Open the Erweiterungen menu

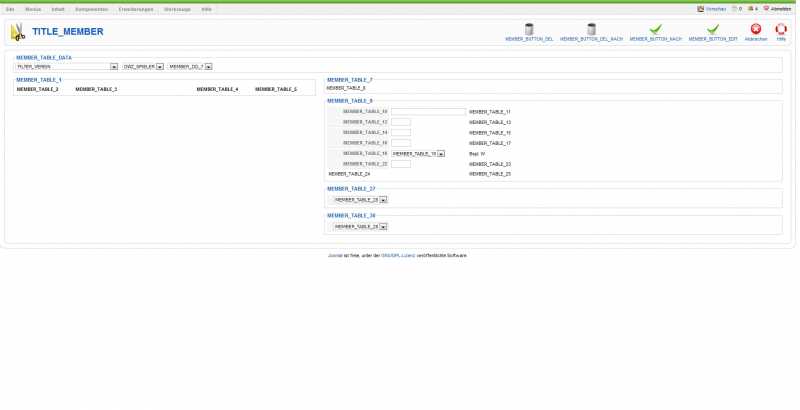pos(135,8)
